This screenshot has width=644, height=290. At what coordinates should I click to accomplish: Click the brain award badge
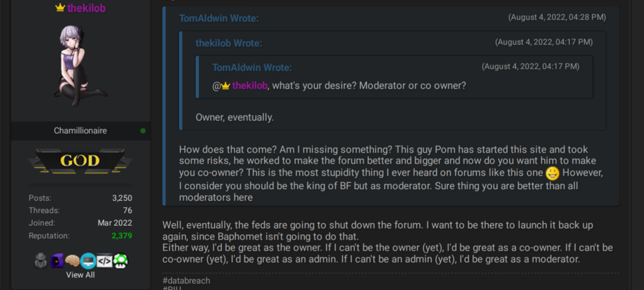pos(72,260)
